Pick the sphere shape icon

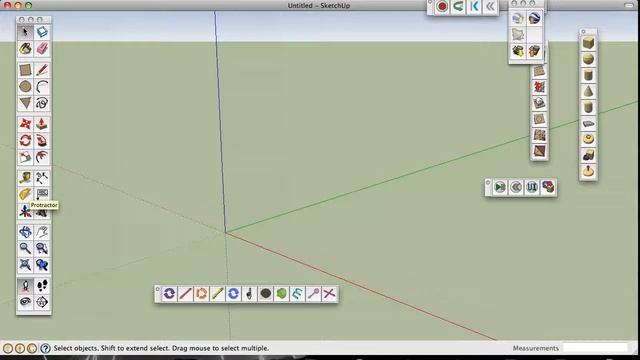(x=588, y=59)
